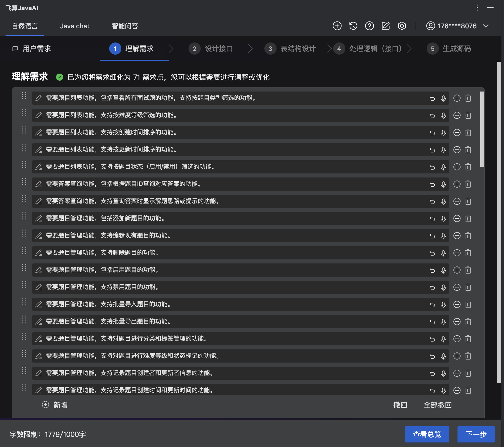Click the 用户需求 chat bubble icon
The width and height of the screenshot is (504, 447).
[x=15, y=49]
